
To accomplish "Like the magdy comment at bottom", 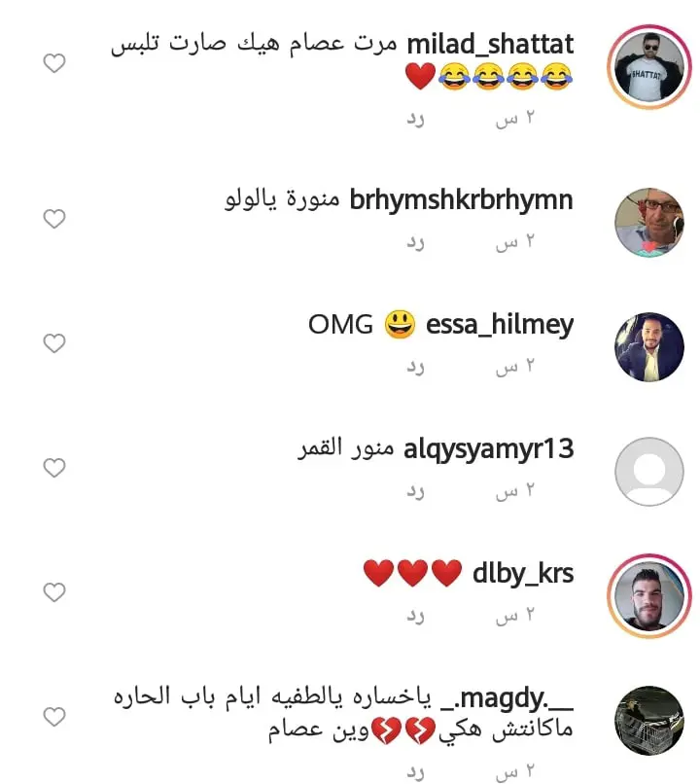I will tap(54, 717).
